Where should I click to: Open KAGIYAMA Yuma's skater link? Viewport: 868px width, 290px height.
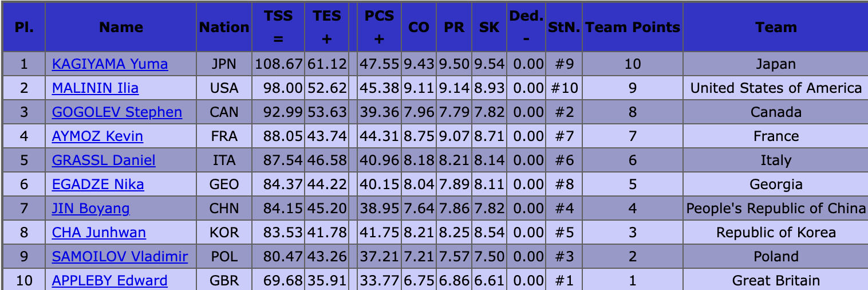pos(110,64)
